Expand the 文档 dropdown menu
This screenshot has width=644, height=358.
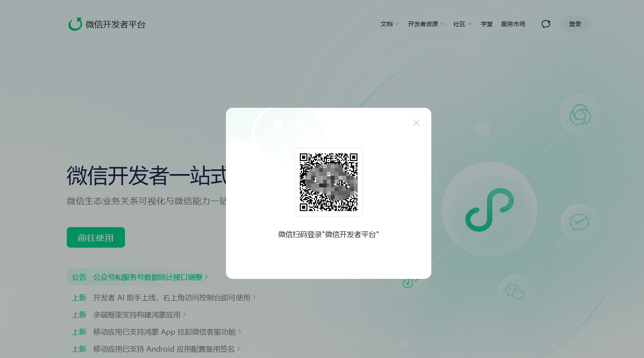[389, 24]
